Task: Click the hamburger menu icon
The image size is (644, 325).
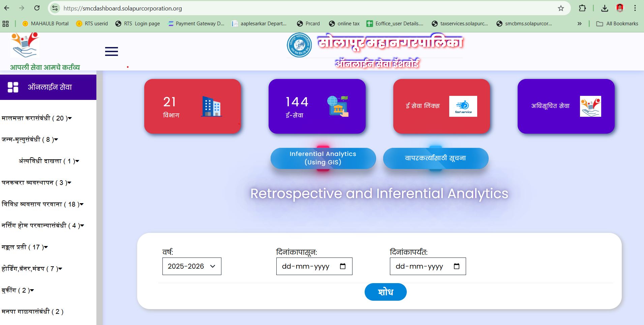Action: [x=111, y=51]
